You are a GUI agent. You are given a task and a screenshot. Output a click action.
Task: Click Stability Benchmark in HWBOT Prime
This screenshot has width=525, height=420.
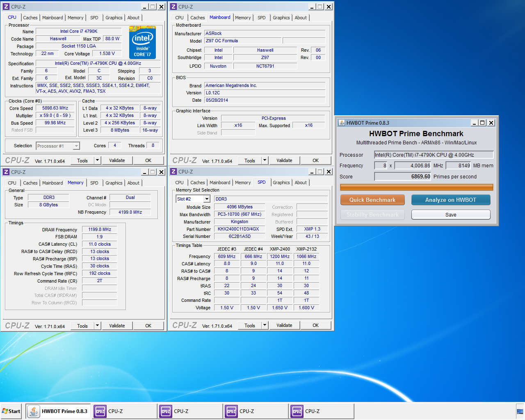(372, 215)
